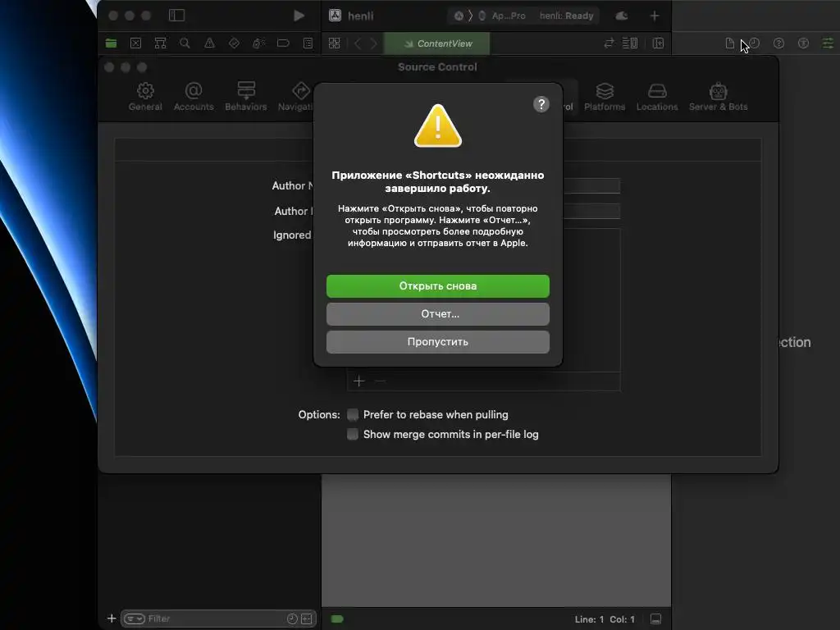This screenshot has height=630, width=840.
Task: Switch to the Locations settings tab
Action: pyautogui.click(x=657, y=97)
